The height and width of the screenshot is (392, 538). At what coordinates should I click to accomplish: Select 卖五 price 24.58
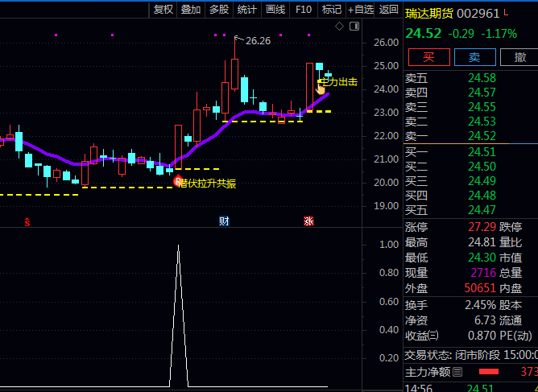pyautogui.click(x=482, y=78)
